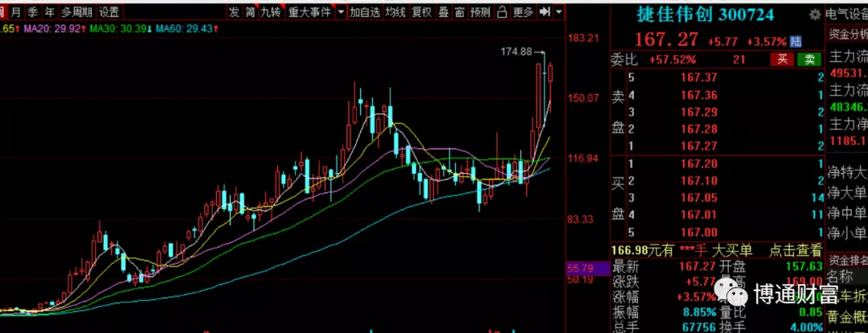Image resolution: width=868 pixels, height=333 pixels.
Task: Add stock via 加自选 button
Action: (x=366, y=11)
